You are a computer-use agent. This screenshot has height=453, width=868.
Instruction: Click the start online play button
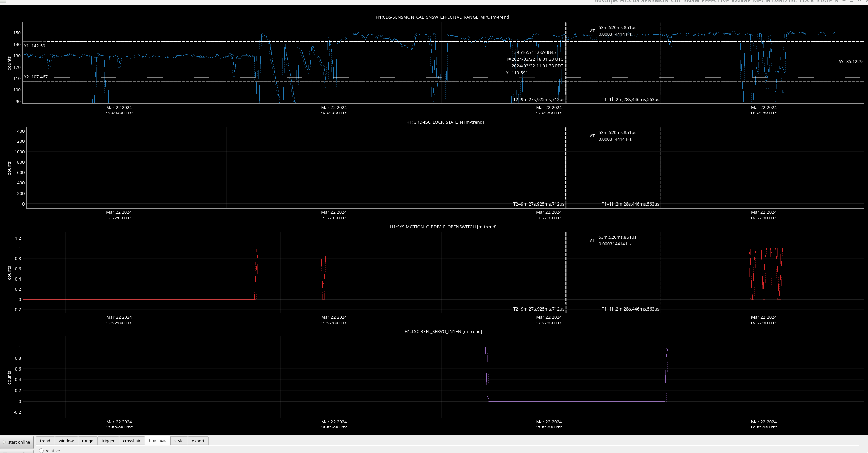pos(17,442)
